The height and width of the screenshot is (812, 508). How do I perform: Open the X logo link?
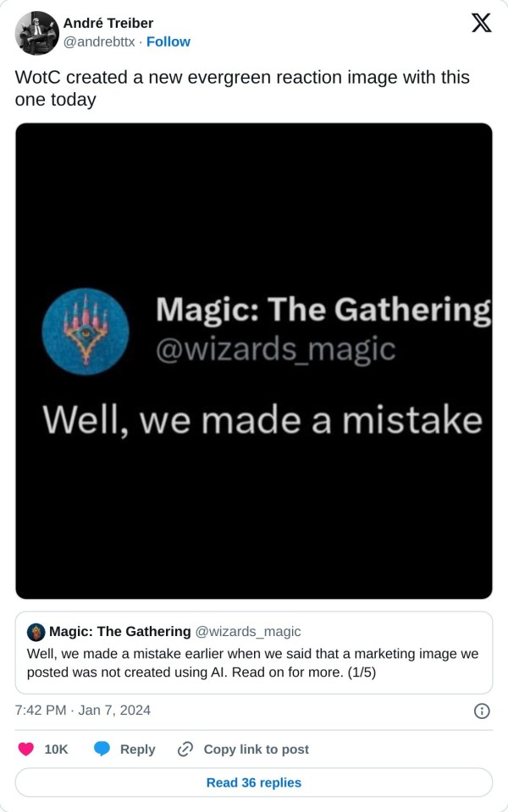[481, 23]
